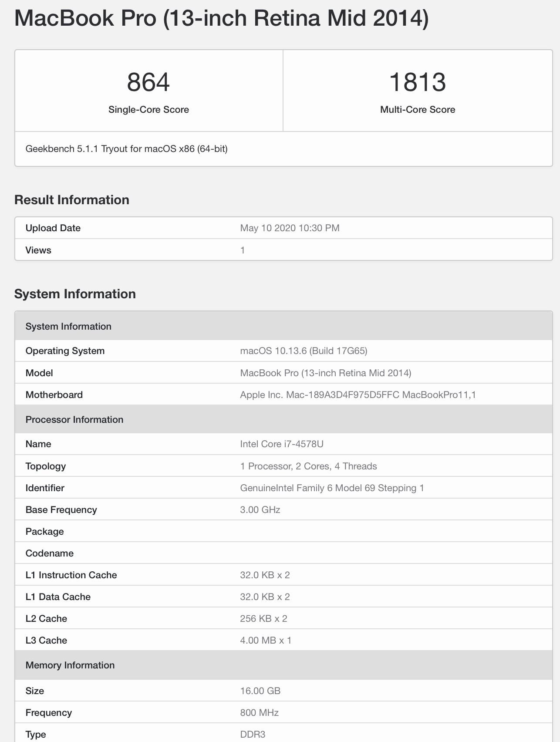The image size is (560, 742).
Task: Click the Multi-Core Score label
Action: coord(418,110)
